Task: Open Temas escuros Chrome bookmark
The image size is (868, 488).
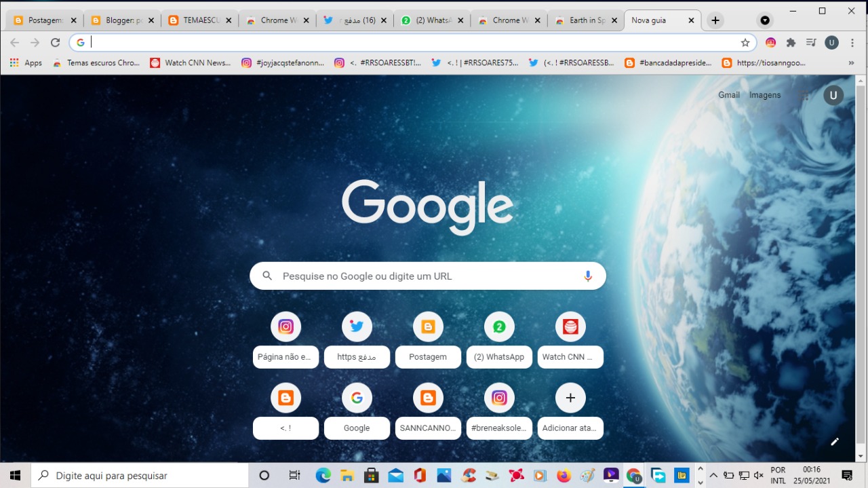Action: pyautogui.click(x=96, y=62)
